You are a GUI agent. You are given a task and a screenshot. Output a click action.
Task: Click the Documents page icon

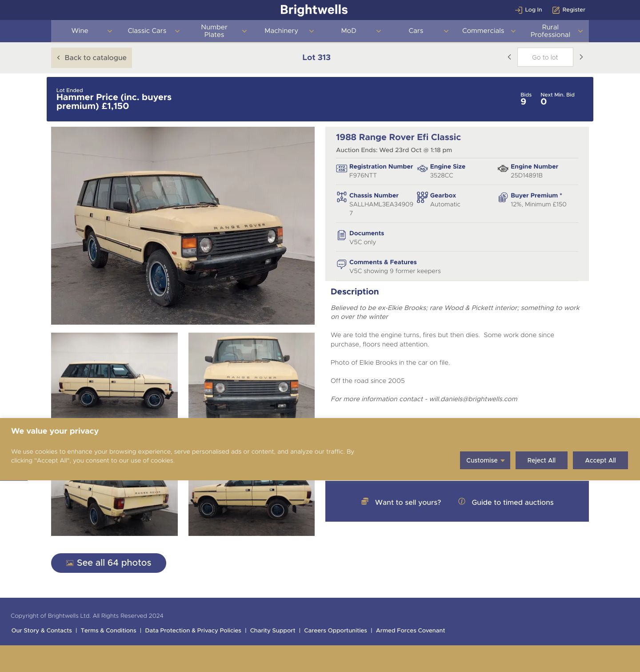(x=341, y=235)
